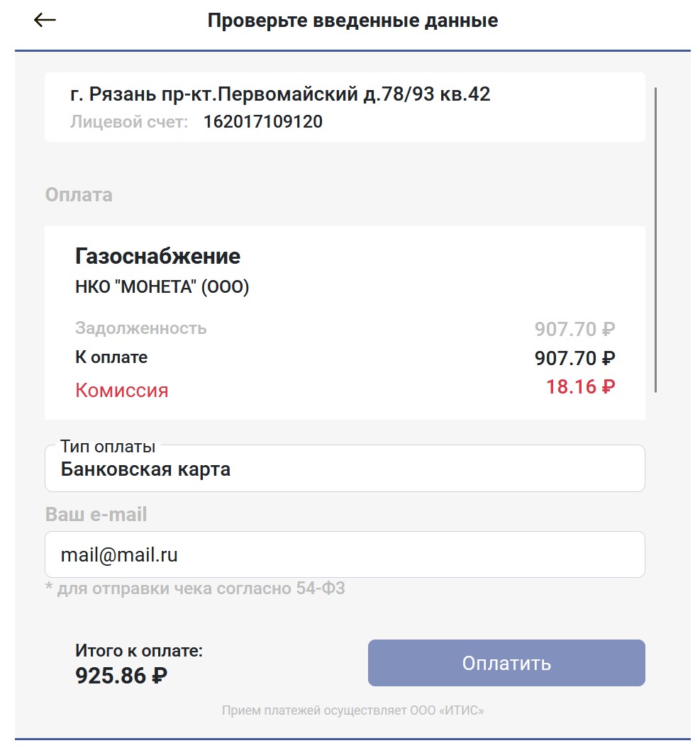Click the НКО "МОНЕТА" (ООО) provider name
Screen dimensions: 700x748
(162, 288)
